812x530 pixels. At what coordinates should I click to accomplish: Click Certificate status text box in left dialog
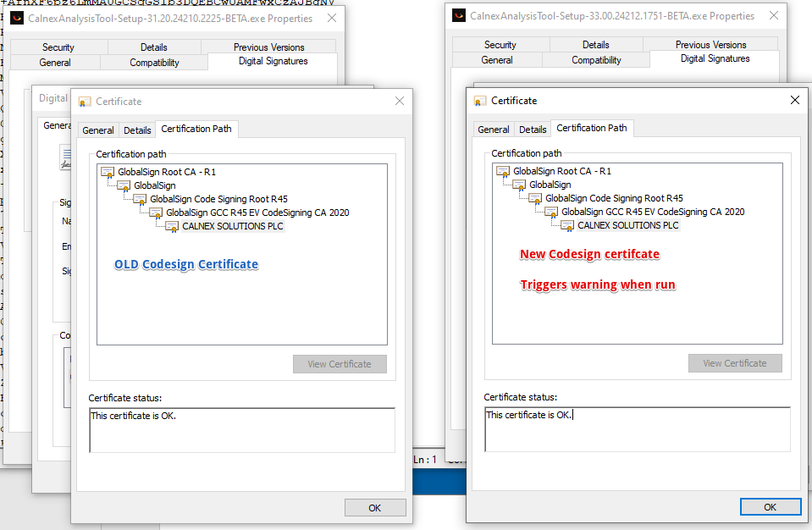click(x=242, y=430)
